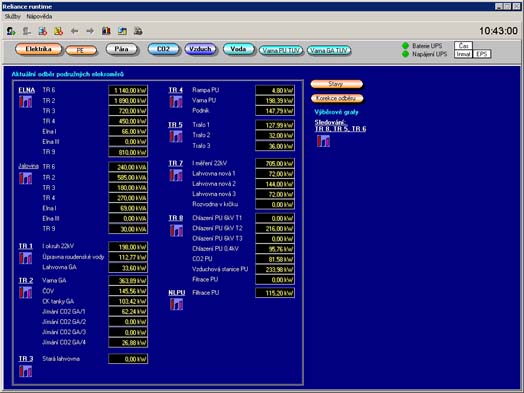Image resolution: width=524 pixels, height=393 pixels.
Task: Open the ELNA group chart icon
Action: pyautogui.click(x=26, y=102)
